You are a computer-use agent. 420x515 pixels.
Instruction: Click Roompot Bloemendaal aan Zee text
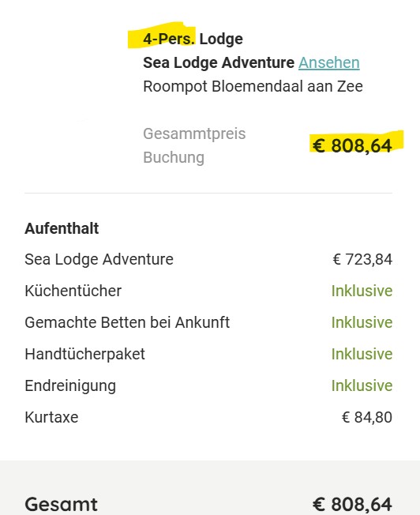pyautogui.click(x=253, y=86)
